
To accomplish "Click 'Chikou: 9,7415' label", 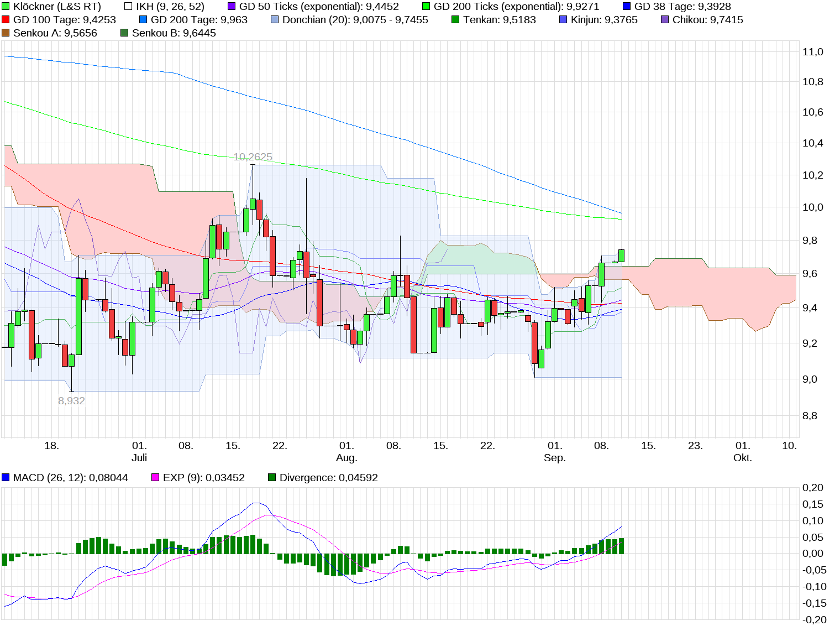I will pos(708,20).
